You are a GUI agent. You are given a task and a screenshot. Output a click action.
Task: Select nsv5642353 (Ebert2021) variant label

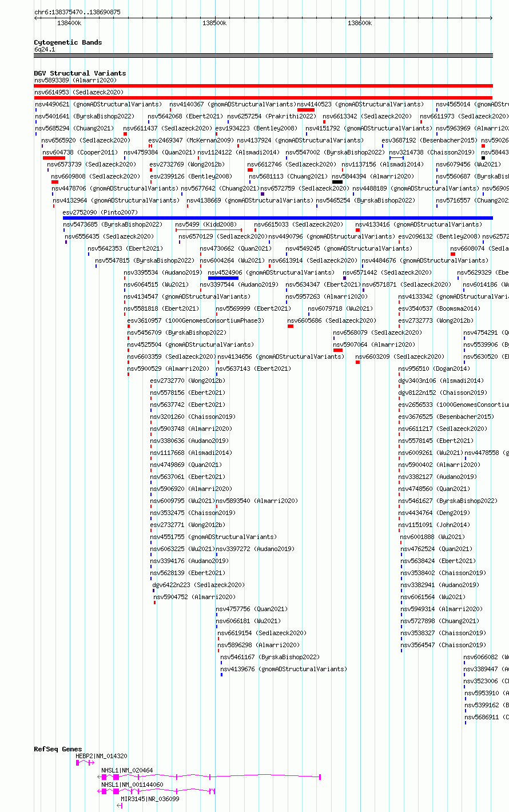(125, 248)
